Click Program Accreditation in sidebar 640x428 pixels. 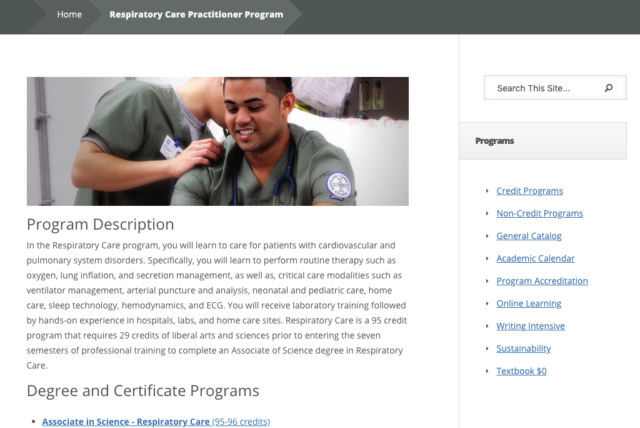pyautogui.click(x=542, y=281)
